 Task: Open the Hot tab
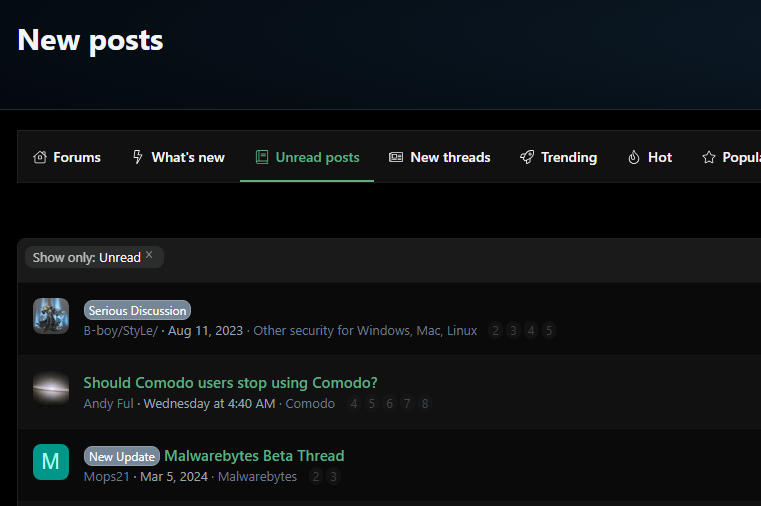(649, 157)
